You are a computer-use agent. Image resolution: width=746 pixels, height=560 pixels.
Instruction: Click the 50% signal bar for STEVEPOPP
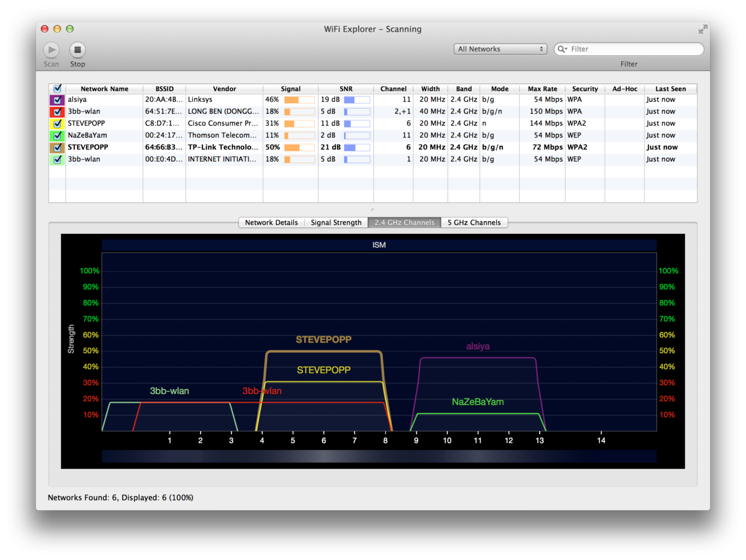click(299, 148)
